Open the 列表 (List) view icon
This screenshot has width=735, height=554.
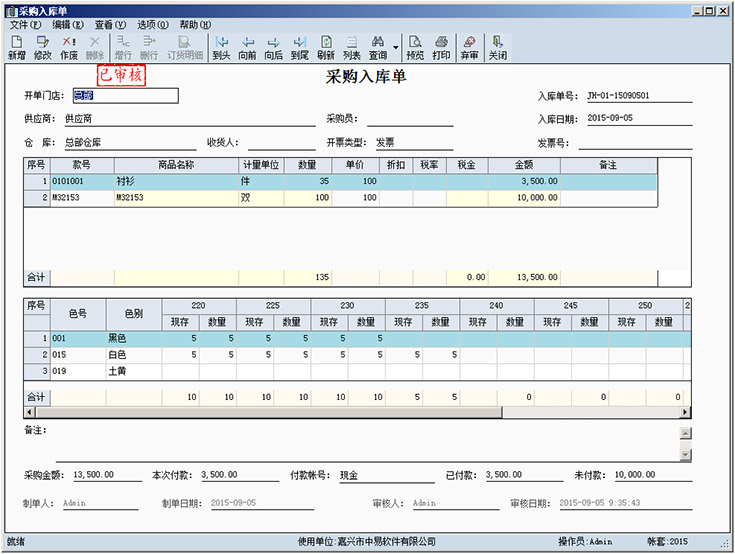(x=352, y=48)
